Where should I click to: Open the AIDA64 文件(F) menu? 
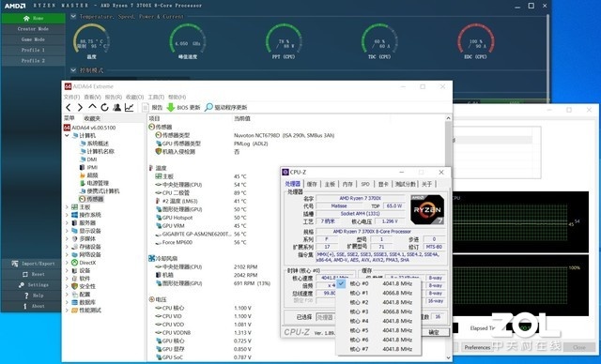coord(71,98)
